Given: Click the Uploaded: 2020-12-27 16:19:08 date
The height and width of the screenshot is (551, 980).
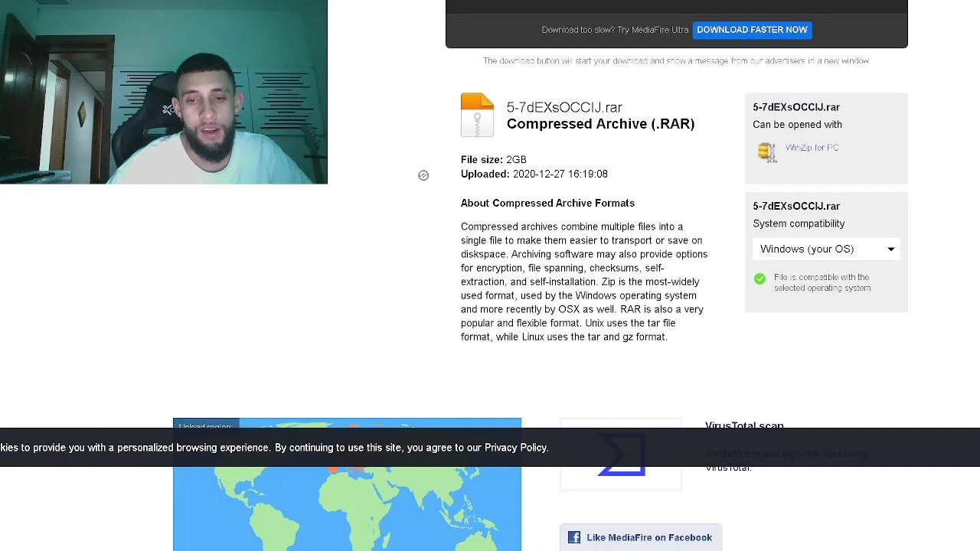Looking at the screenshot, I should 534,174.
